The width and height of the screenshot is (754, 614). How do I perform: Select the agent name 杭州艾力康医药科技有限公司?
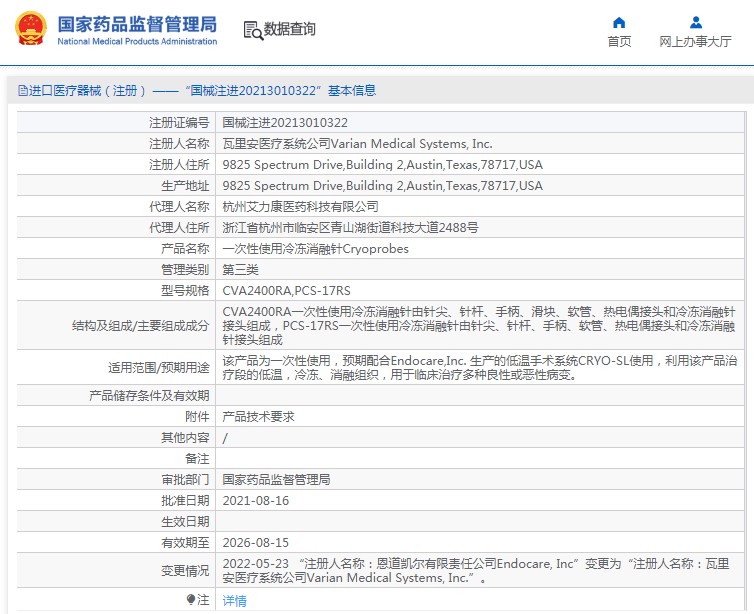point(301,207)
